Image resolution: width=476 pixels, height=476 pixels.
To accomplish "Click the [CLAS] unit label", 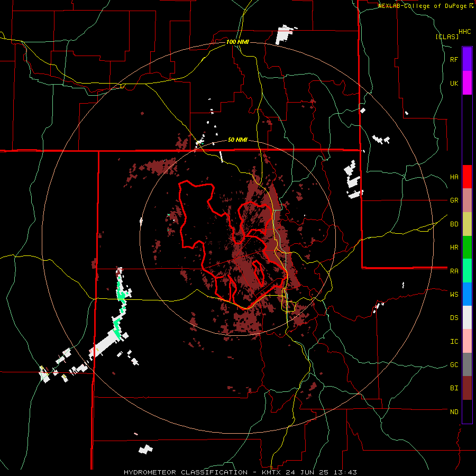I will (x=447, y=37).
